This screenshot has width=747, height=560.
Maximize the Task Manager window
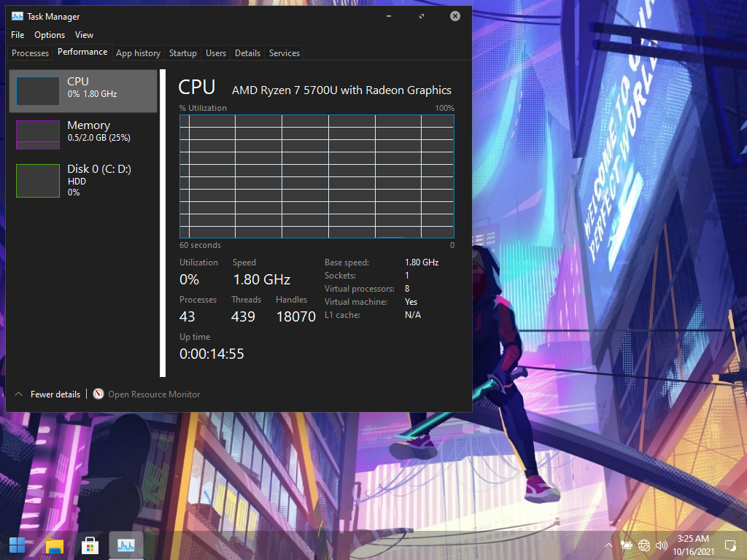point(422,16)
